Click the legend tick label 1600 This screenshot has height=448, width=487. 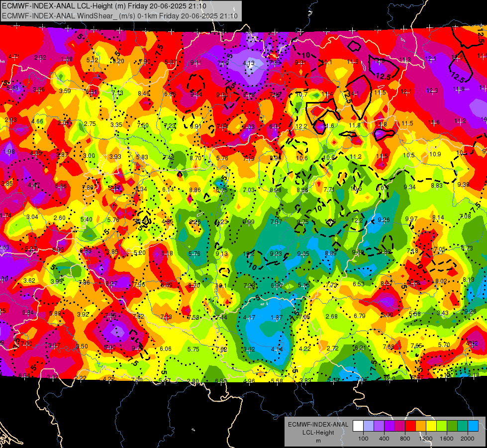click(x=447, y=439)
